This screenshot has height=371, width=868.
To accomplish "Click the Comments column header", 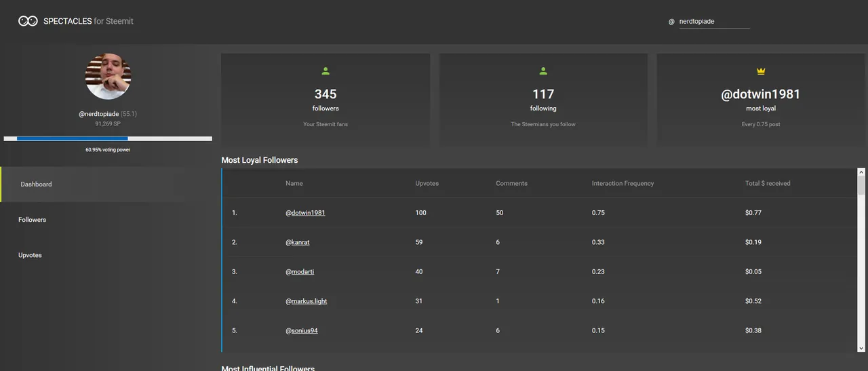I will (x=511, y=183).
